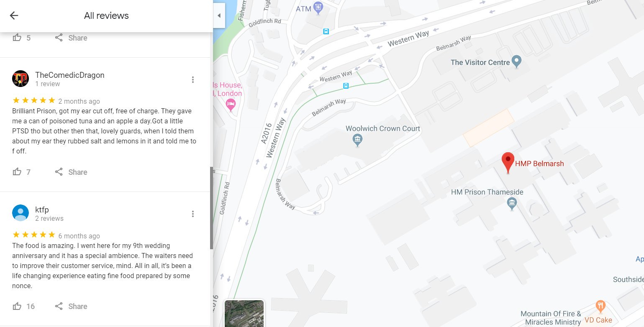This screenshot has height=327, width=644.
Task: Click TheComedicDragon profile avatar
Action: [x=21, y=79]
